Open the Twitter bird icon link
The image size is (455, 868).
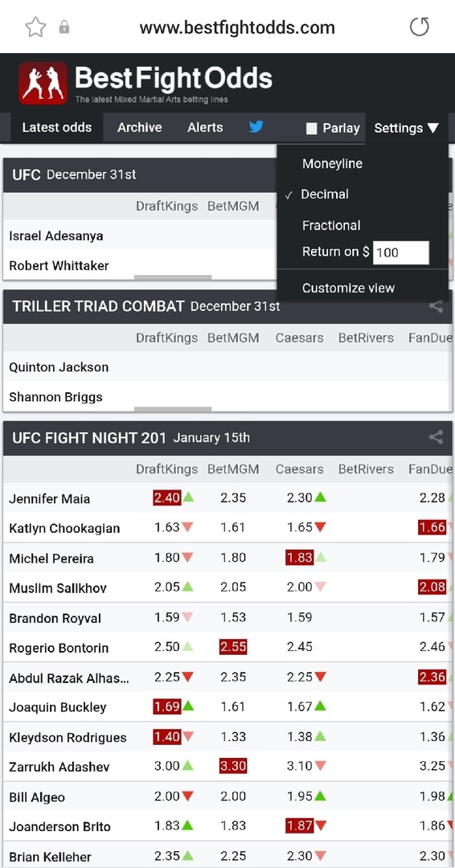tap(256, 127)
